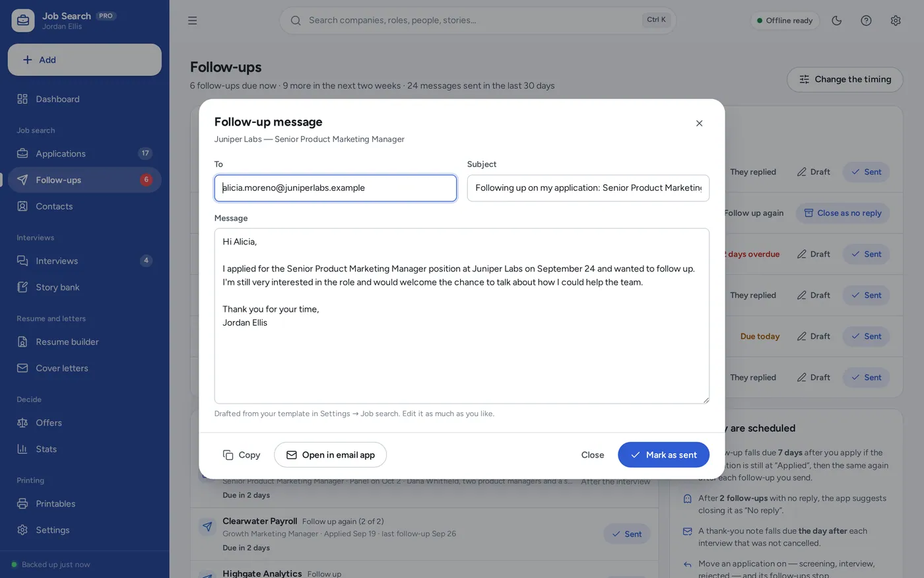This screenshot has width=924, height=578.
Task: Click Sent button on Due today row
Action: 866,336
